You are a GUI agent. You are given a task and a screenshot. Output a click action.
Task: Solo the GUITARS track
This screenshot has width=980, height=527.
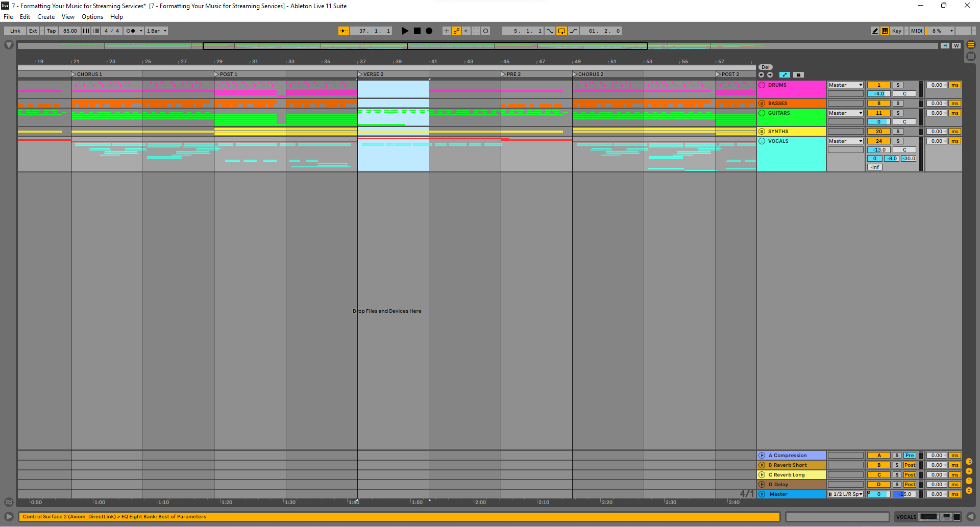898,113
